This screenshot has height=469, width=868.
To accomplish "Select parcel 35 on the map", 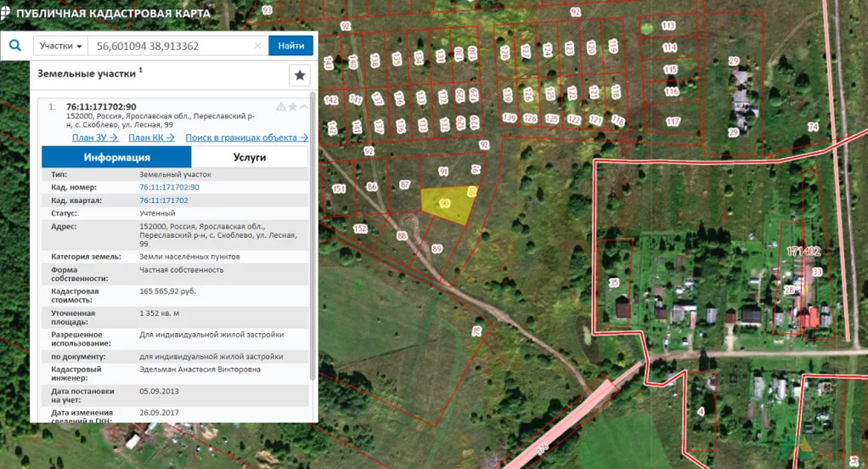I will click(614, 282).
